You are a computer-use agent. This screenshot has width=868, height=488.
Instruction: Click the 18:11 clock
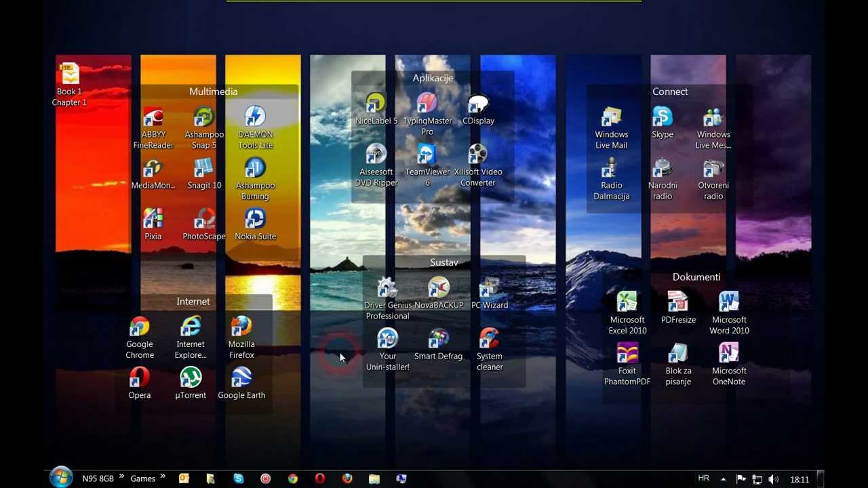[800, 479]
